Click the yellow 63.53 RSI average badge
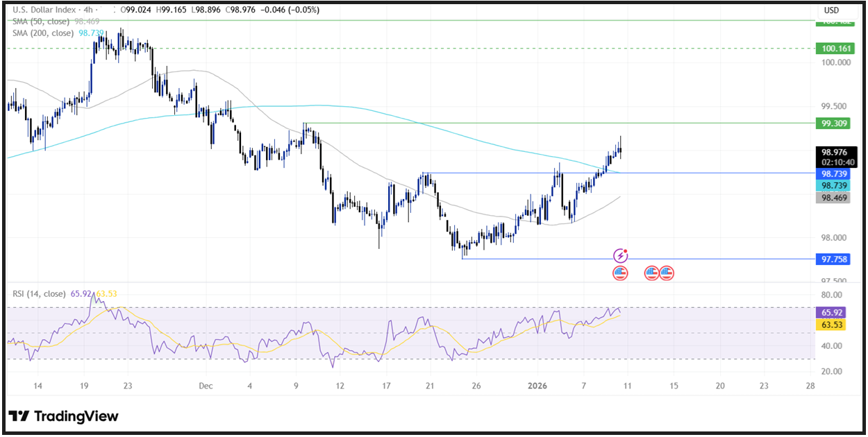Screen dimensions: 868x437 tap(831, 325)
